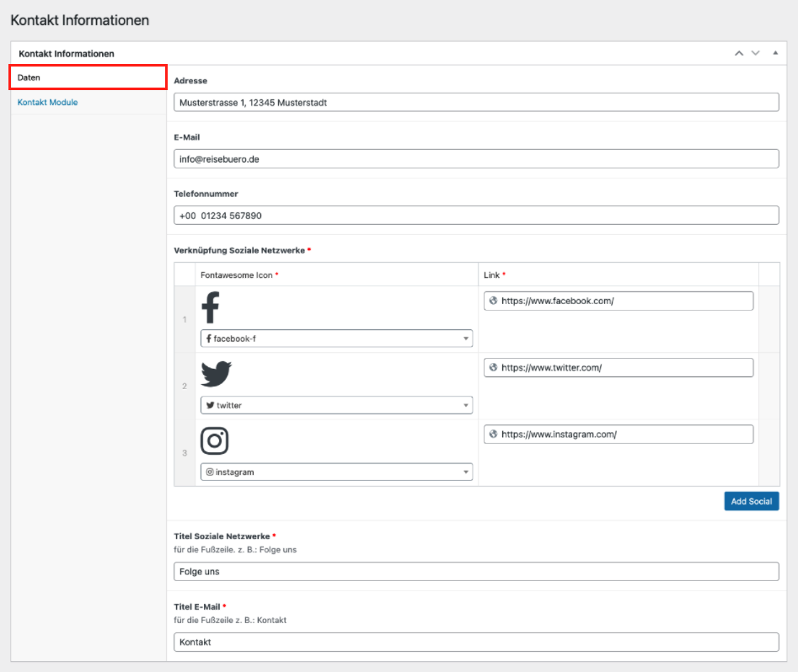The height and width of the screenshot is (672, 798).
Task: Collapse the Kontakt Informationen panel triangle
Action: [x=775, y=53]
